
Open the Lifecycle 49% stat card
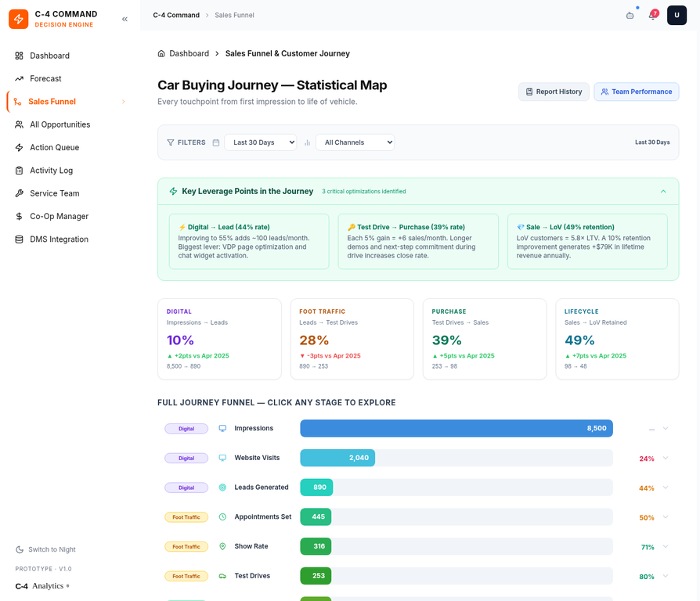click(x=618, y=339)
